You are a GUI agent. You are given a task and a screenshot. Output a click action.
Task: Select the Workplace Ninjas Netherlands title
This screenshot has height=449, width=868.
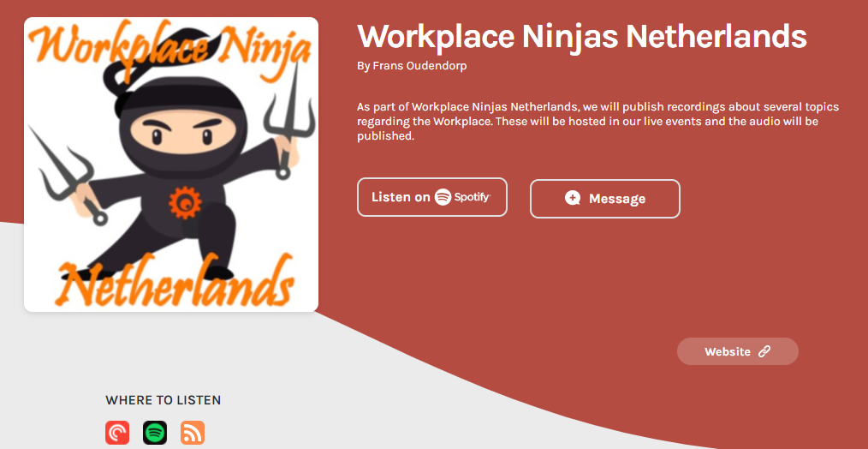tap(582, 37)
